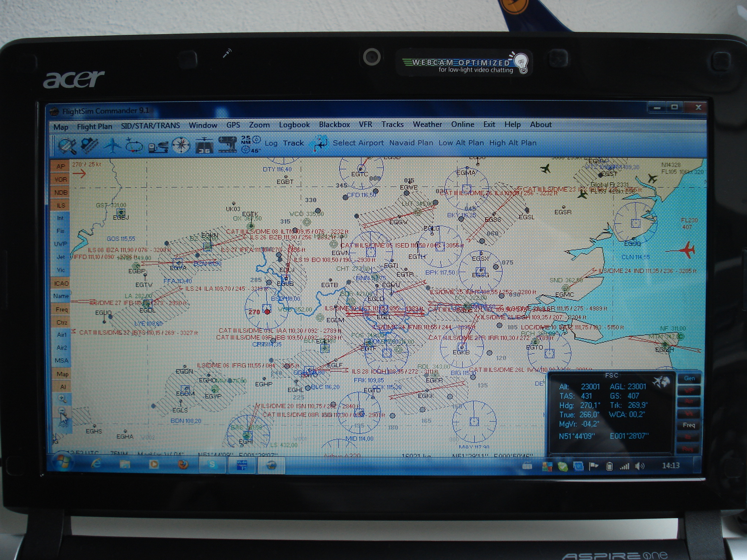747x560 pixels.
Task: Toggle the UWP waypoints layer
Action: 60,244
